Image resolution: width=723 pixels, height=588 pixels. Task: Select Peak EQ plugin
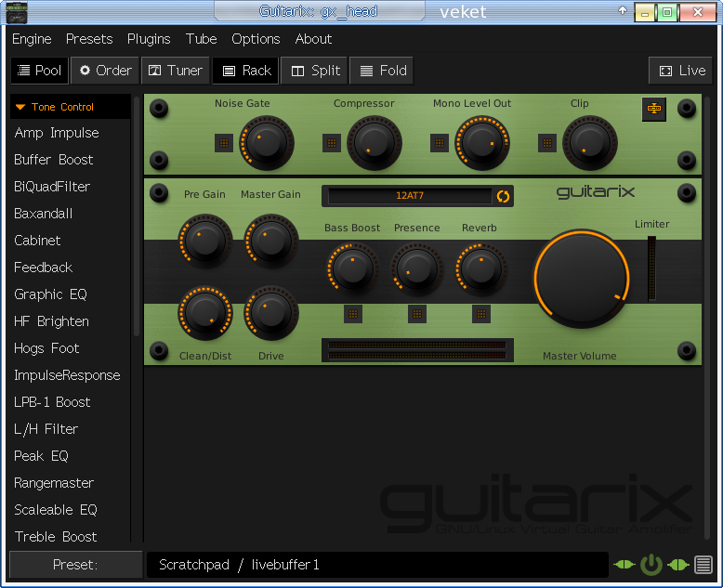pos(41,456)
